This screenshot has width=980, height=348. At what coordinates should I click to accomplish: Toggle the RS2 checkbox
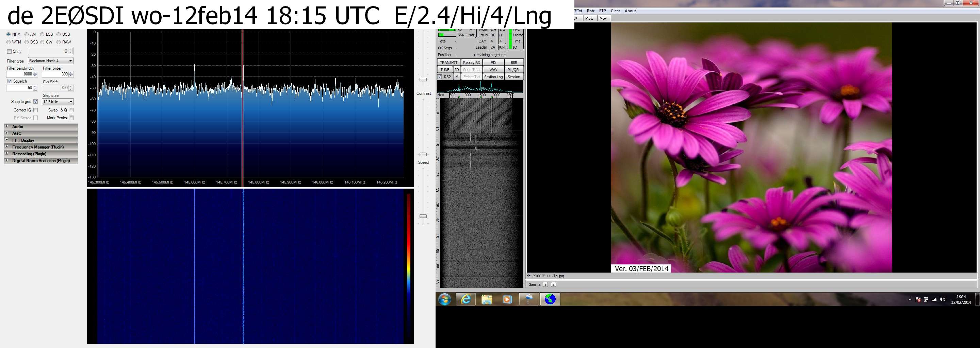pos(440,77)
